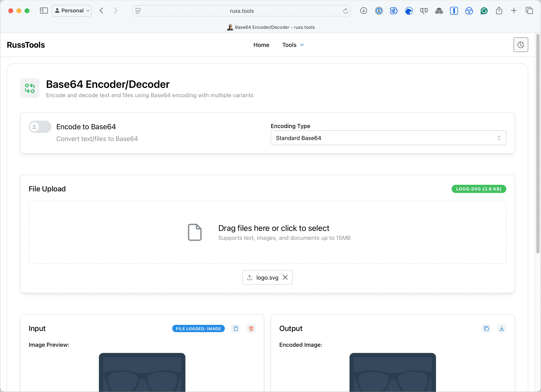Click the file drop zone area
Image resolution: width=541 pixels, height=392 pixels.
click(x=267, y=232)
